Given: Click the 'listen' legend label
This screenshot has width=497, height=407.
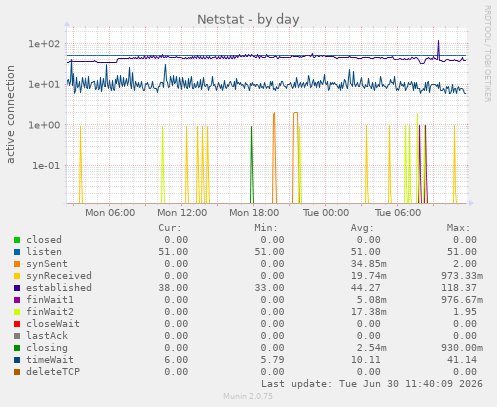Looking at the screenshot, I should click(x=44, y=252).
